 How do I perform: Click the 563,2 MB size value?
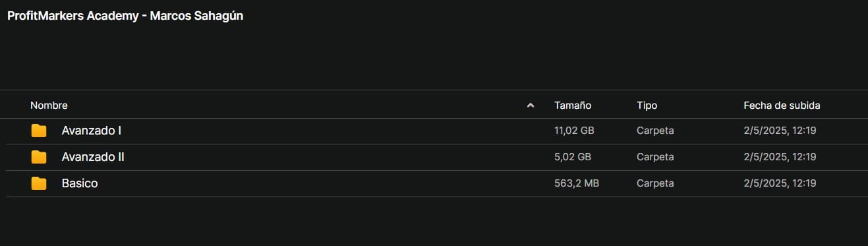(x=577, y=183)
